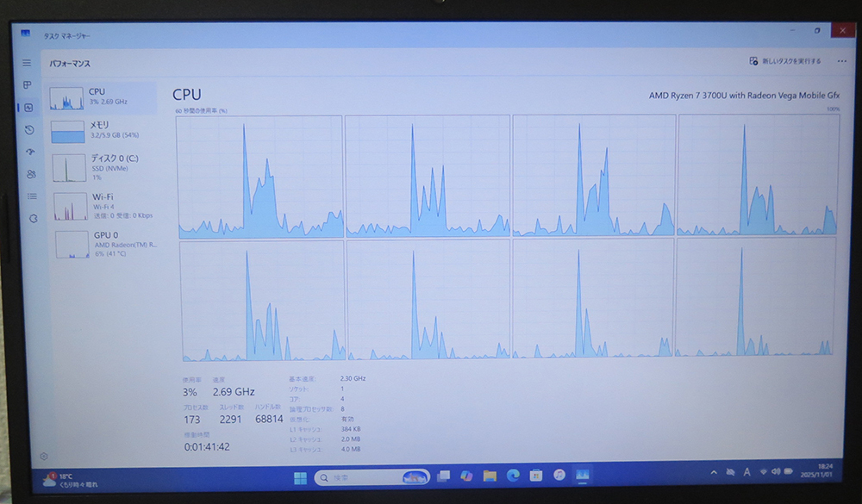Screen dimensions: 862x504
Task: Open the Services puzzle-piece icon in sidebar
Action: 34,219
